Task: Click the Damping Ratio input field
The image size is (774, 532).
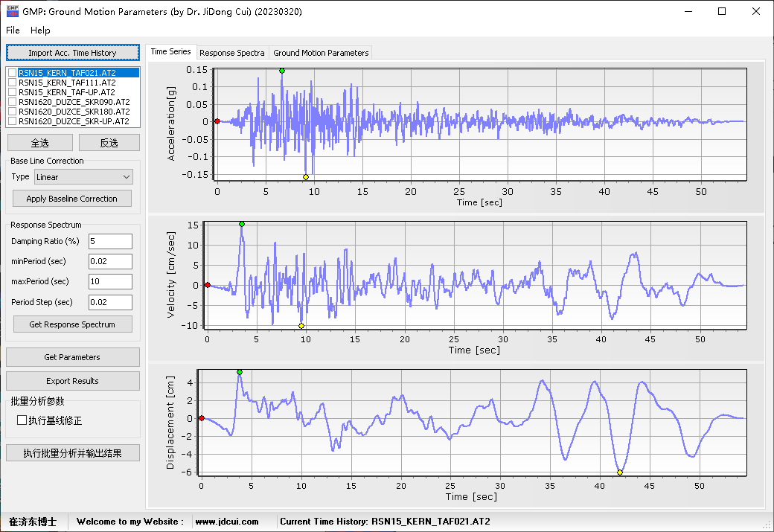Action: 111,241
